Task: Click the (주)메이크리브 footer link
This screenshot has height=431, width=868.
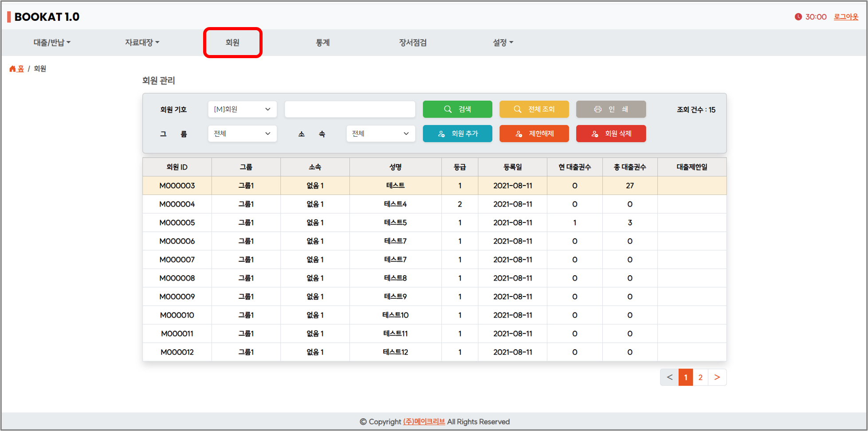Action: click(424, 422)
